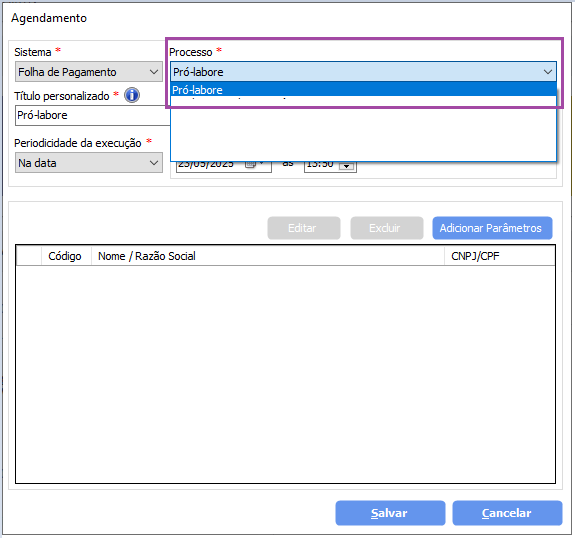Click the greyed Excluir button
The image size is (575, 538).
click(387, 228)
